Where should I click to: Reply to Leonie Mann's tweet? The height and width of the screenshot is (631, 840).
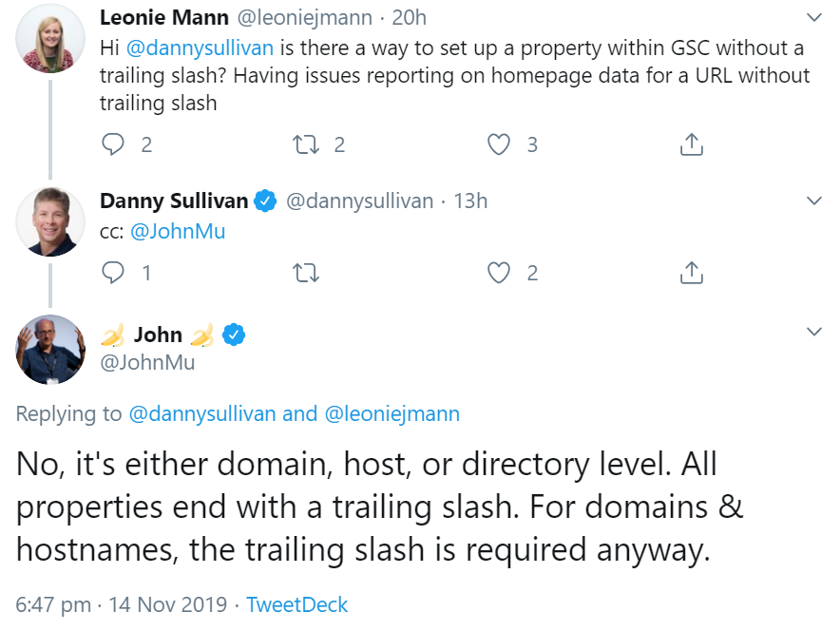tap(113, 144)
